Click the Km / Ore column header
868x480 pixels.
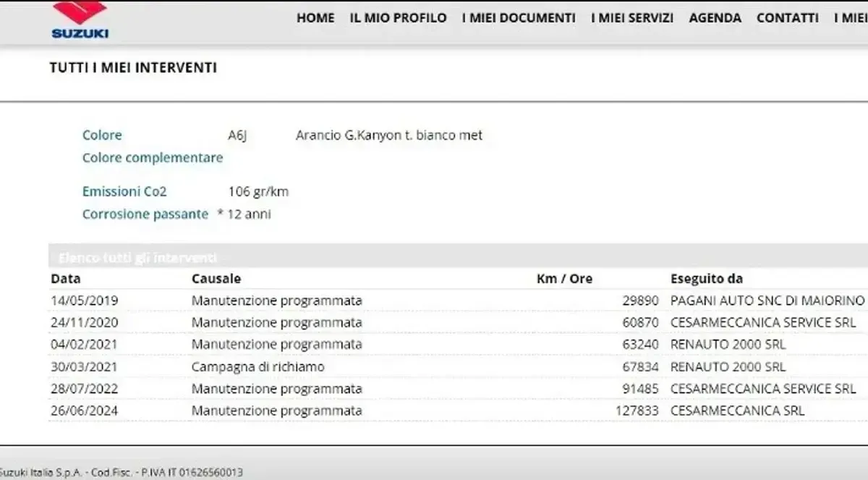click(x=564, y=279)
